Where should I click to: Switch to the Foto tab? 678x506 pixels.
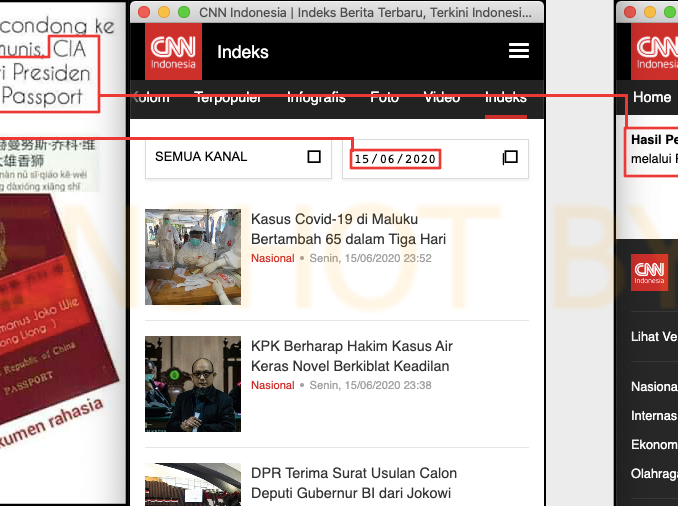coord(384,97)
